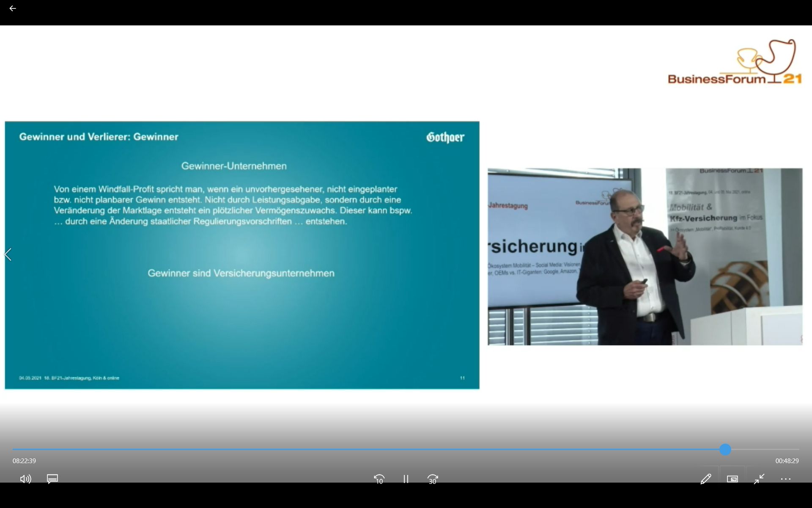Open the volume control
The height and width of the screenshot is (508, 812).
click(x=25, y=479)
